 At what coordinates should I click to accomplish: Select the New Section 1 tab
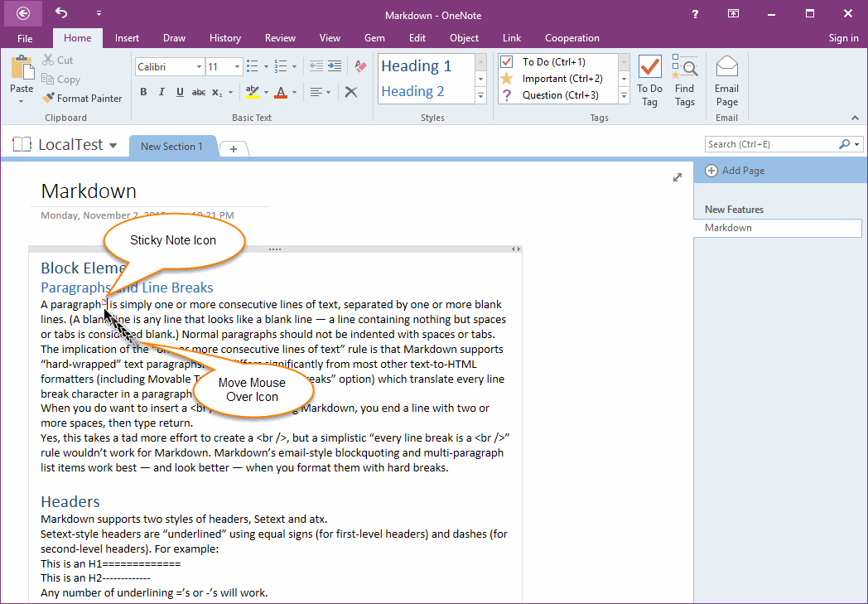pyautogui.click(x=172, y=146)
